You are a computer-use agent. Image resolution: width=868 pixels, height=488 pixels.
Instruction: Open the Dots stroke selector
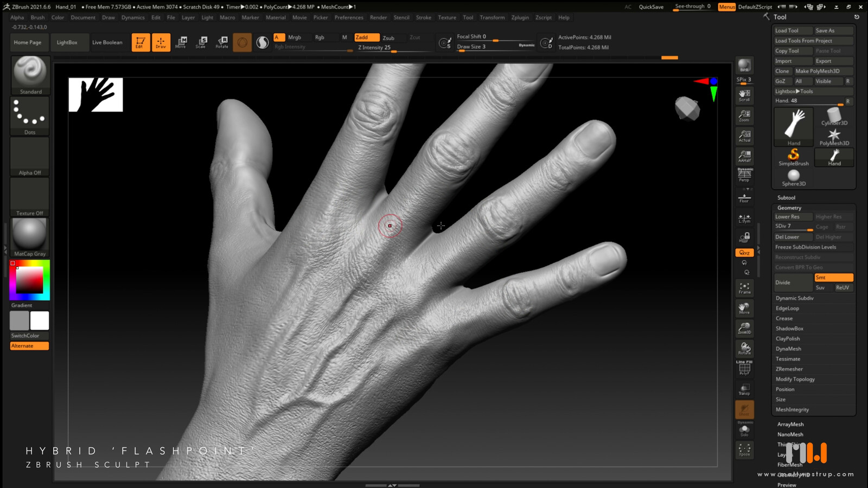pos(30,115)
